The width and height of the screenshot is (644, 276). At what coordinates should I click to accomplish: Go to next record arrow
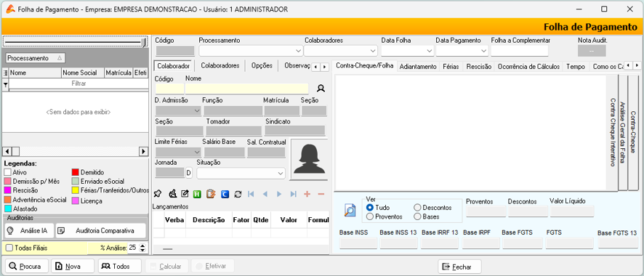pyautogui.click(x=279, y=194)
